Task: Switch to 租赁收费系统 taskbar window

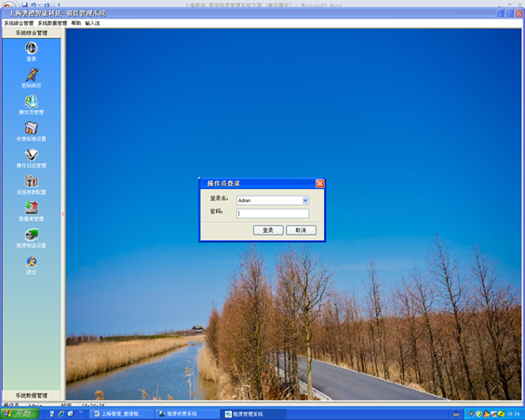Action: [x=188, y=414]
